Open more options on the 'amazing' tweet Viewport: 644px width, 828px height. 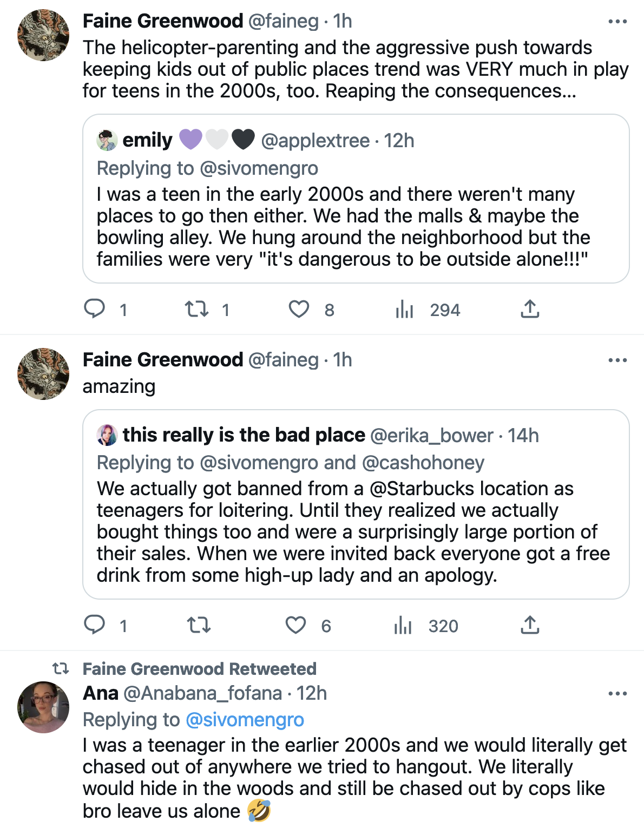617,360
